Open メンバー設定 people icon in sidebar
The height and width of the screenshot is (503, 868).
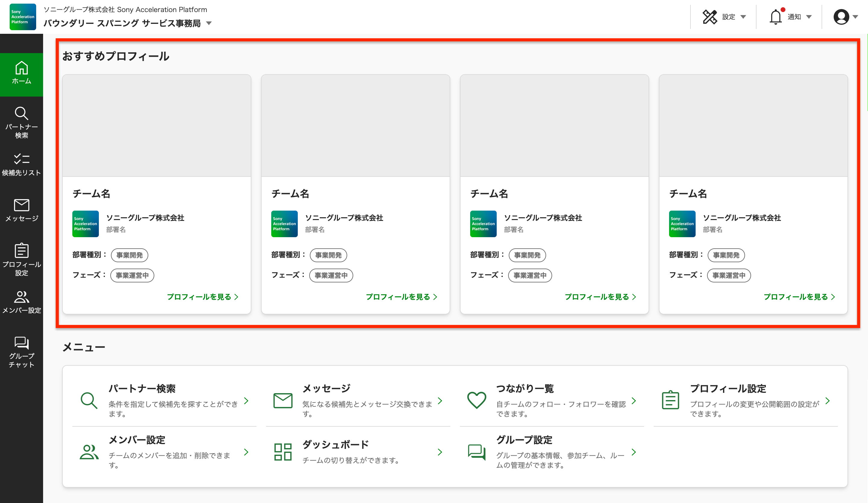point(21,297)
